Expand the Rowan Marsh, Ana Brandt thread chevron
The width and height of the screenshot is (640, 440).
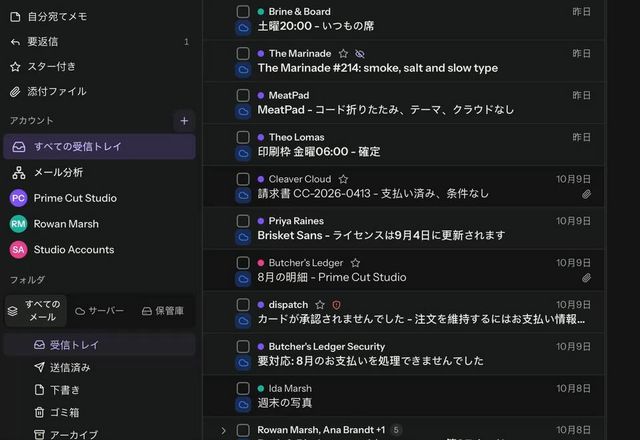223,431
